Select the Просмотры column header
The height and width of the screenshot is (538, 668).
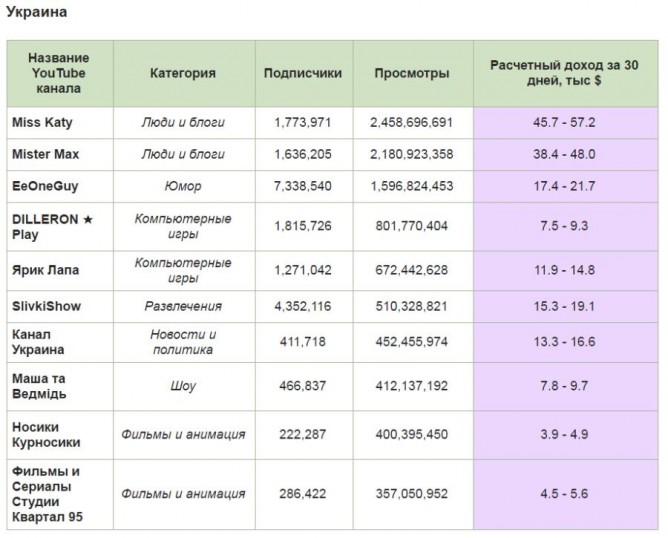point(411,73)
